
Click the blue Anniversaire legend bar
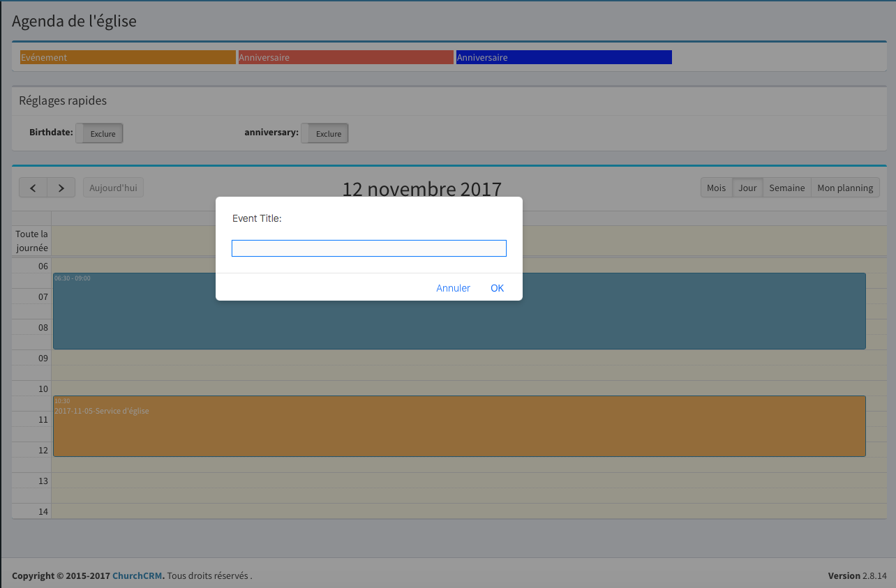click(564, 57)
